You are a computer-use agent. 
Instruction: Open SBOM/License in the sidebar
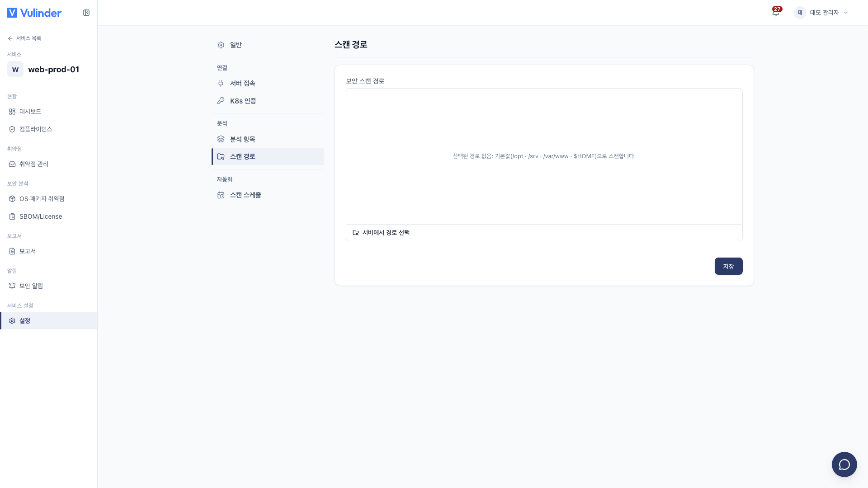(49, 216)
